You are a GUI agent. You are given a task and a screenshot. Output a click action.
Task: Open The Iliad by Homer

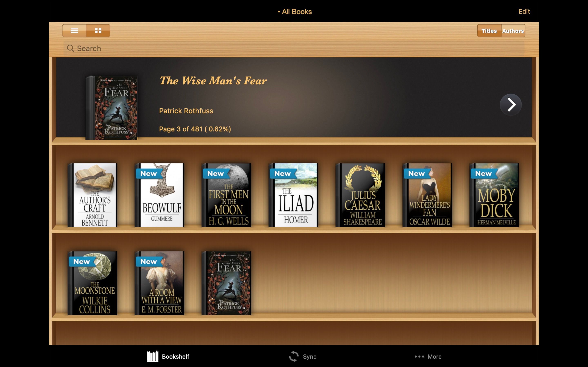tap(294, 195)
